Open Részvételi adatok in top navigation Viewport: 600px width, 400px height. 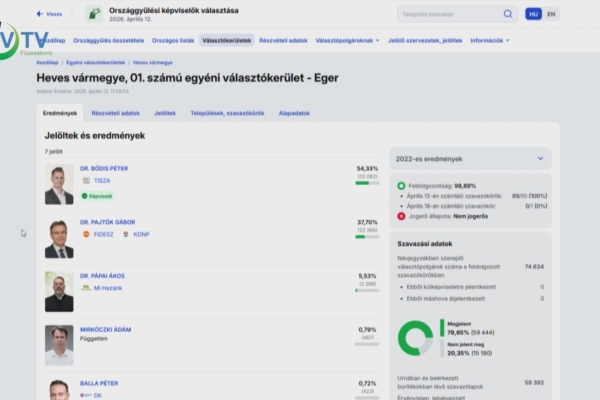click(283, 40)
